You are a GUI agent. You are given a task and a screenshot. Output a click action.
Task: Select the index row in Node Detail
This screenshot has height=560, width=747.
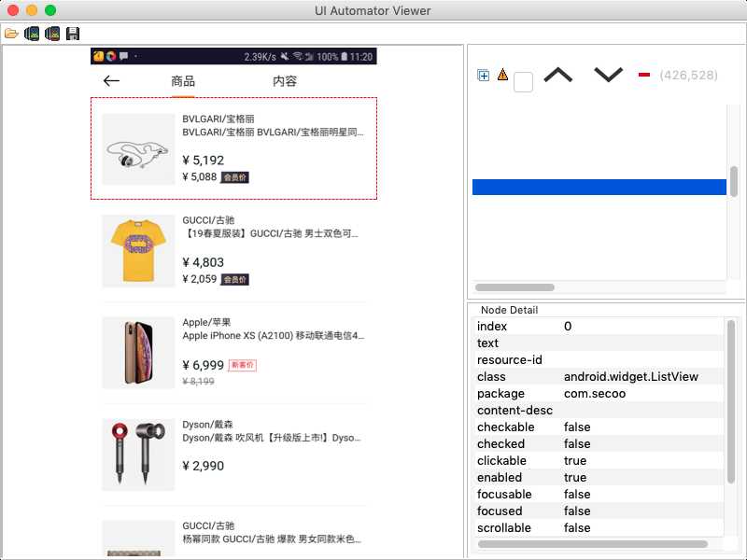[599, 326]
